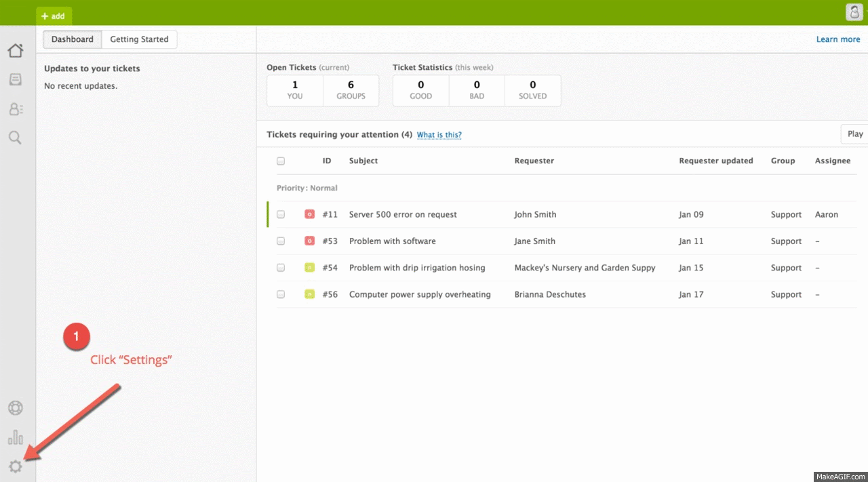
Task: Open the Help Center lifesaver icon
Action: [15, 408]
